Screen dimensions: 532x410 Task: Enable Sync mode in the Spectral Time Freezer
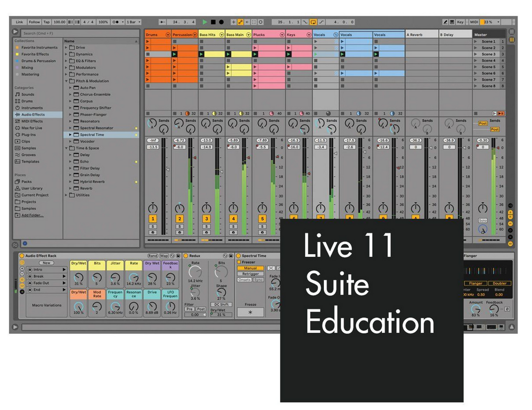tap(258, 280)
